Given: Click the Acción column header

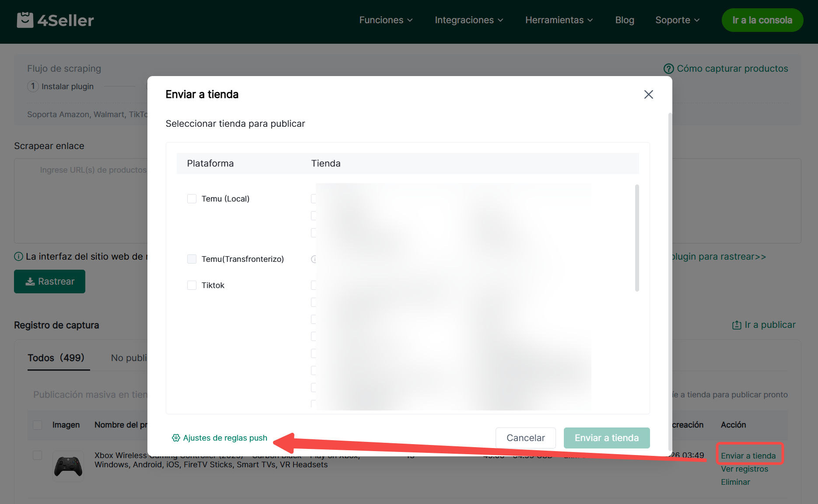Looking at the screenshot, I should click(734, 425).
